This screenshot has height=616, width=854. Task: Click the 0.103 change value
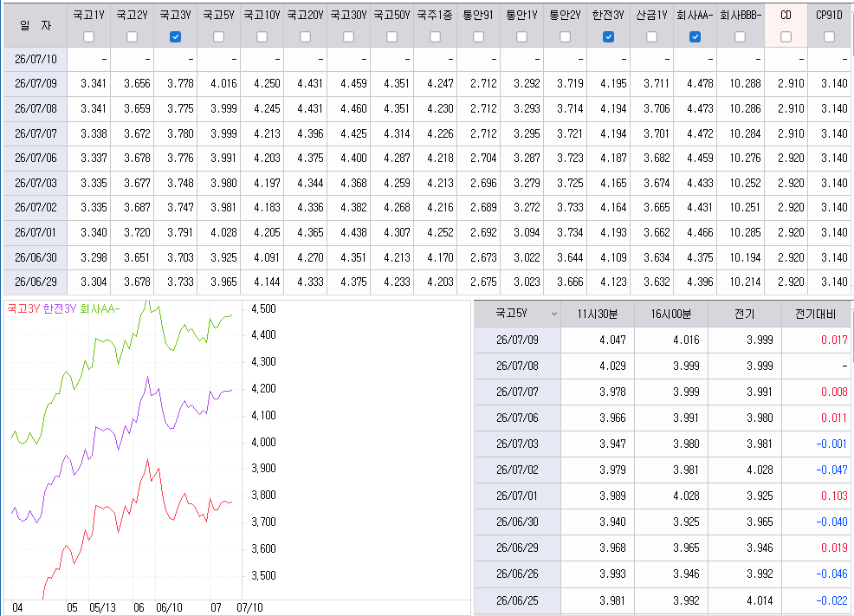[834, 496]
